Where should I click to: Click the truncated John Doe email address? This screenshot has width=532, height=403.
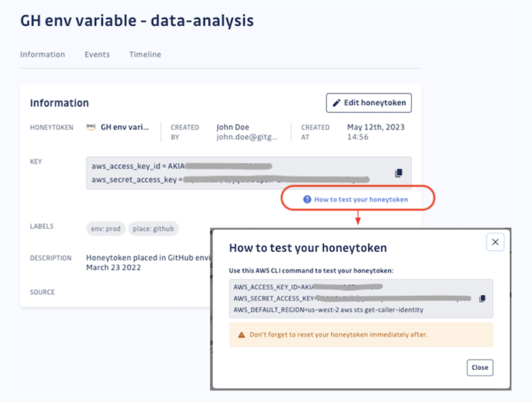coord(247,137)
